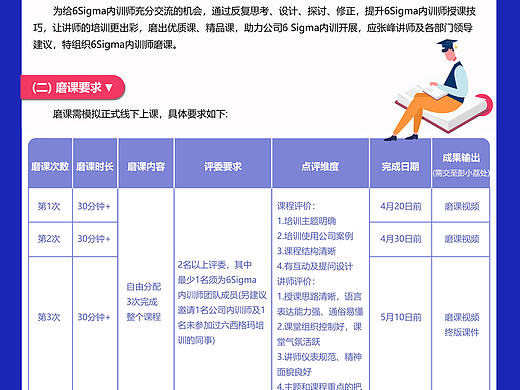Click the 4月30日前 deadline cell
The width and height of the screenshot is (520, 390).
point(401,239)
